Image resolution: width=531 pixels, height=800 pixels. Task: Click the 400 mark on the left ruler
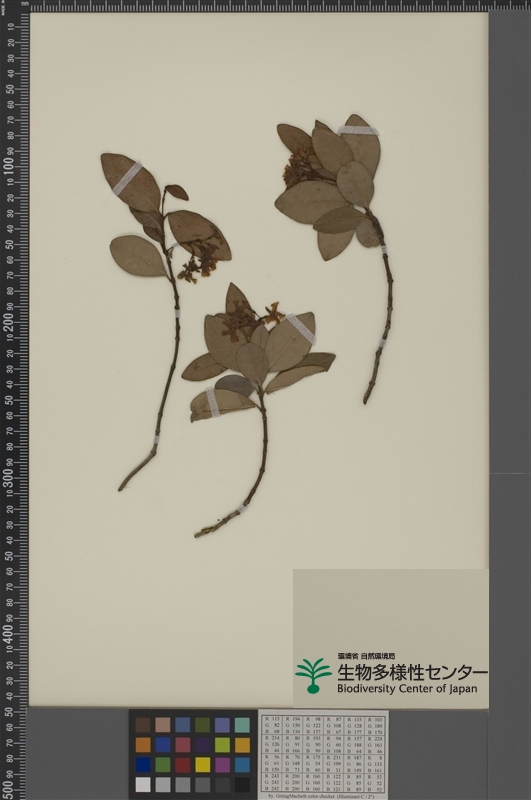coord(9,634)
